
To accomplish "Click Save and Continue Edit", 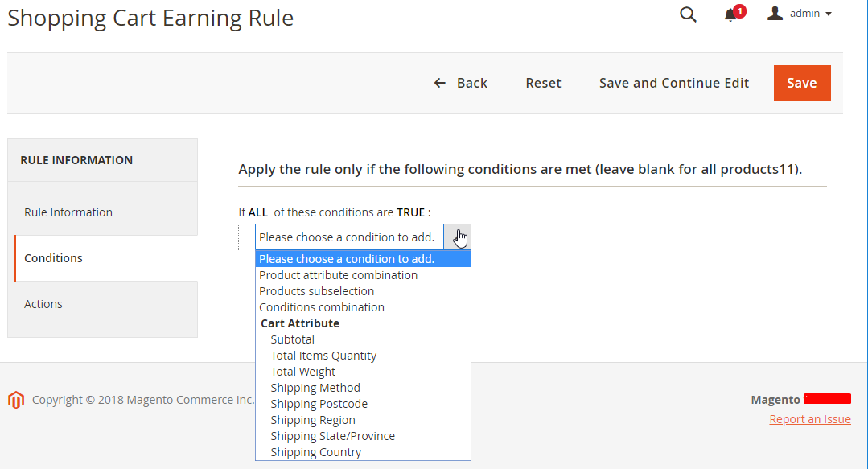I will tap(673, 83).
